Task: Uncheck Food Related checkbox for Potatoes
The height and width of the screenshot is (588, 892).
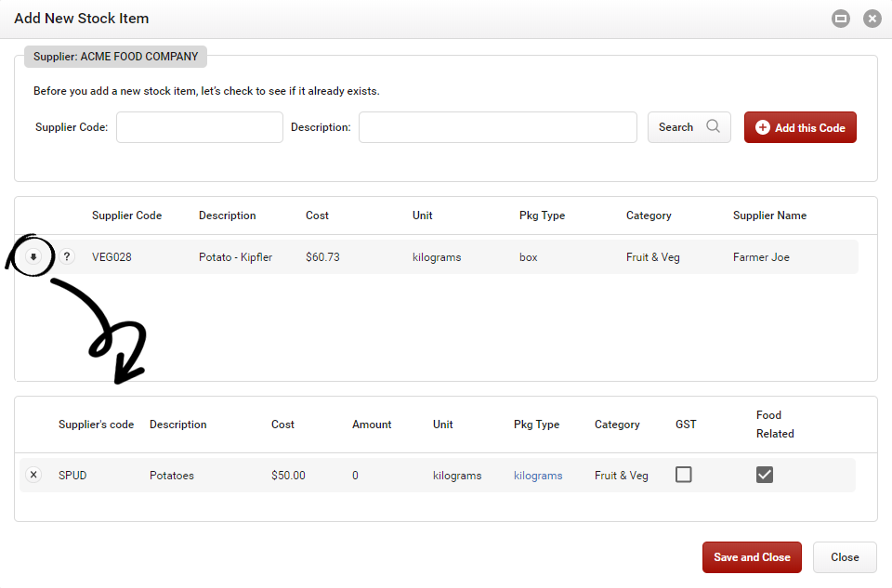Action: pyautogui.click(x=765, y=475)
